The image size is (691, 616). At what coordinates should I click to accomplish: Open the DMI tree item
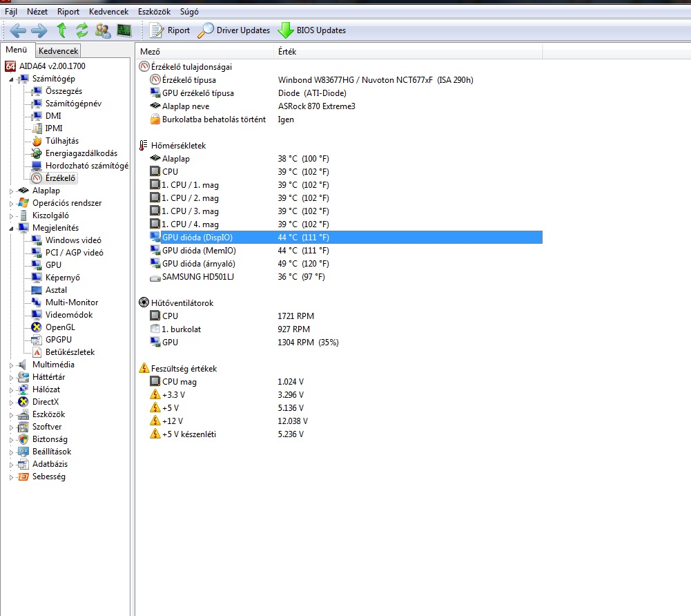[x=53, y=115]
